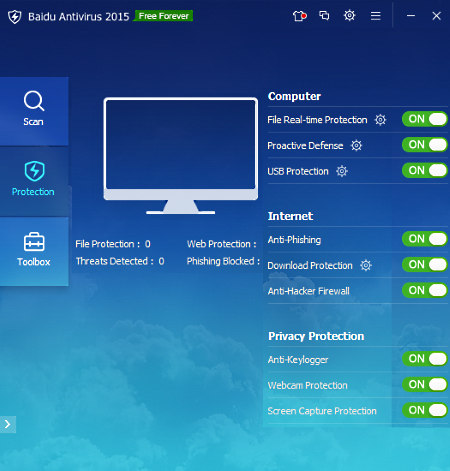Minimize the Baidu Antivirus window

(x=411, y=16)
